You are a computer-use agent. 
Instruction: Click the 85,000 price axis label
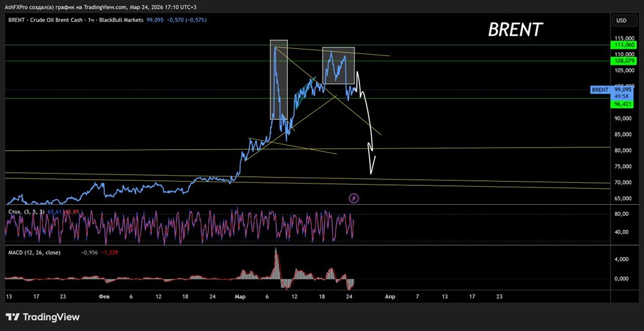(624, 135)
